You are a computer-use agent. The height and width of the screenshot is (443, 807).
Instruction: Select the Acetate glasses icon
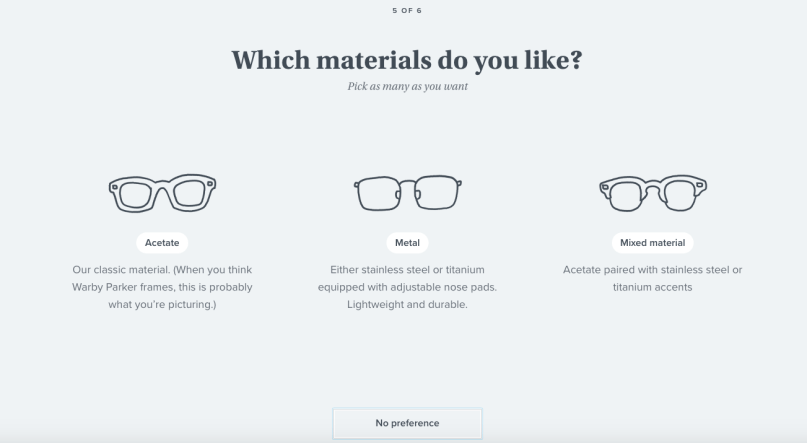(x=162, y=192)
